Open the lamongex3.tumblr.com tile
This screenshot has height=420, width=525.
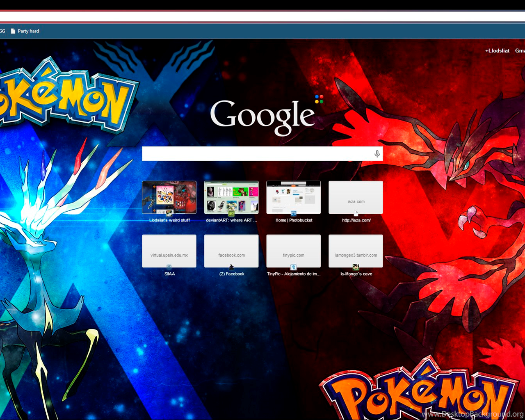click(356, 251)
